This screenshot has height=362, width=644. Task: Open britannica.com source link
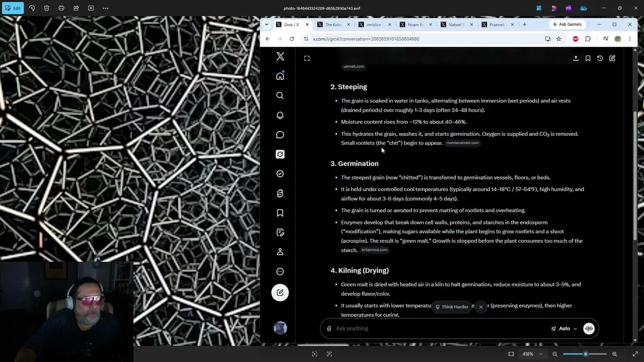click(x=374, y=250)
